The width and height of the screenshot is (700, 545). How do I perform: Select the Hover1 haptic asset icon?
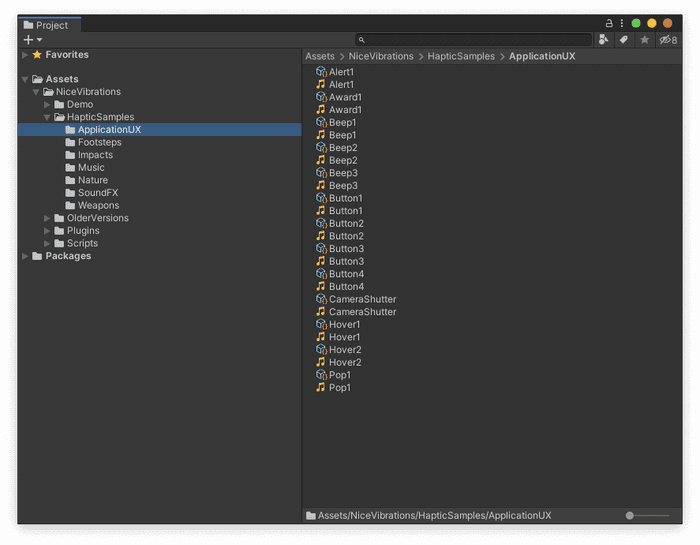[x=321, y=324]
